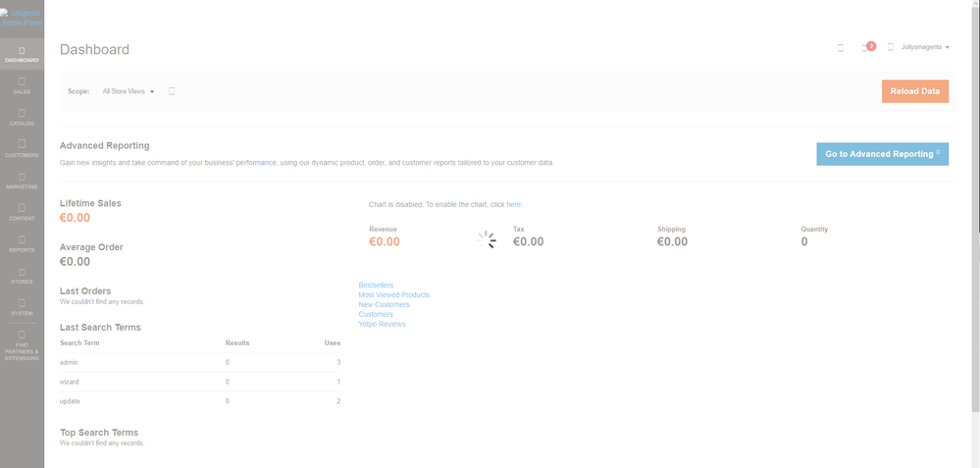The width and height of the screenshot is (980, 468).
Task: Switch to the Bestsellers tab
Action: [376, 285]
